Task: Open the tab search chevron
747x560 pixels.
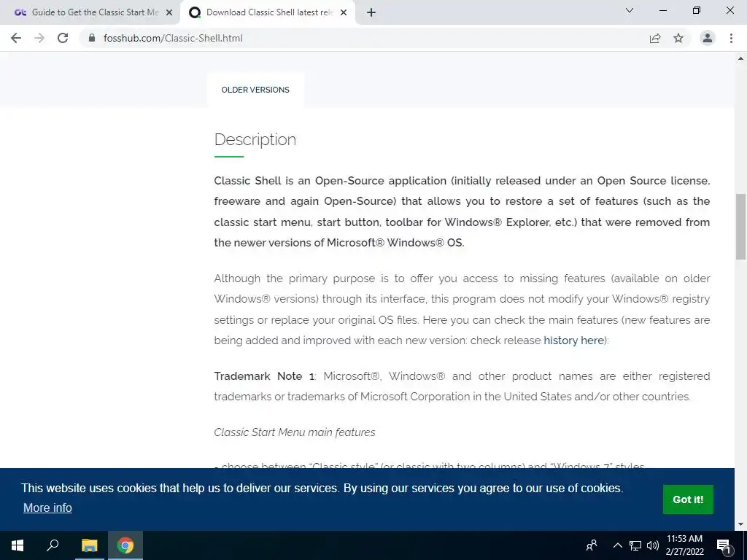Action: click(630, 10)
